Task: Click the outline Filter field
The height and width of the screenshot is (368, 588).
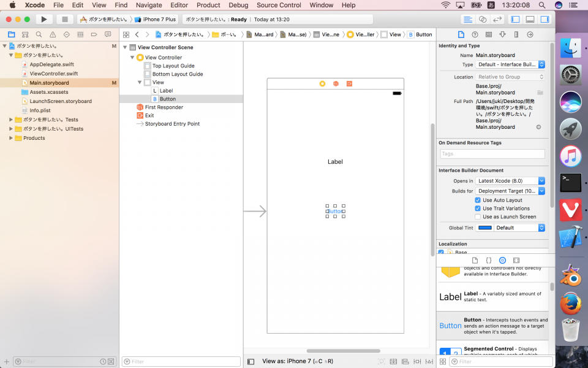Action: [181, 362]
